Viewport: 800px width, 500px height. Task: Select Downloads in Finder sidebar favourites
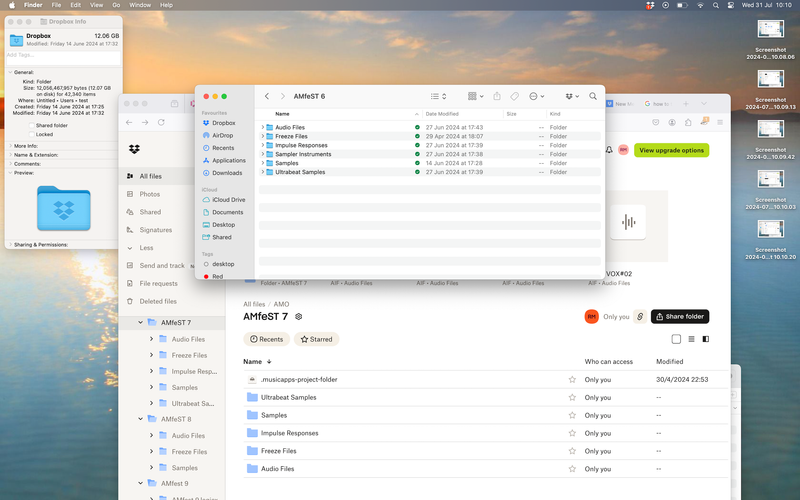pos(227,172)
